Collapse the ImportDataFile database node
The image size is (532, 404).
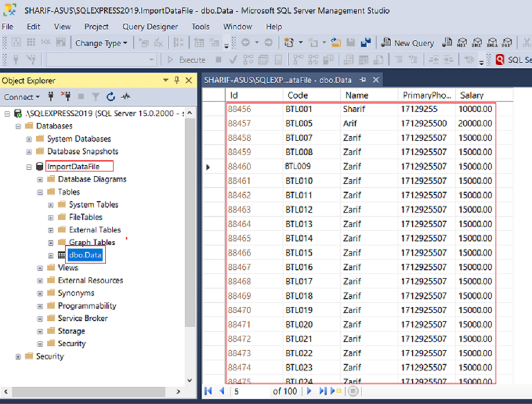click(x=29, y=167)
